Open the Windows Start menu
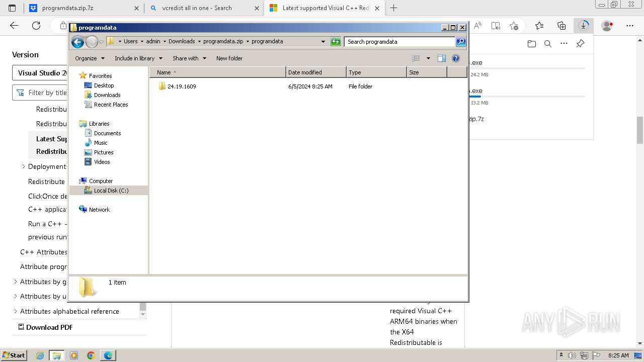644x362 pixels. 14,355
